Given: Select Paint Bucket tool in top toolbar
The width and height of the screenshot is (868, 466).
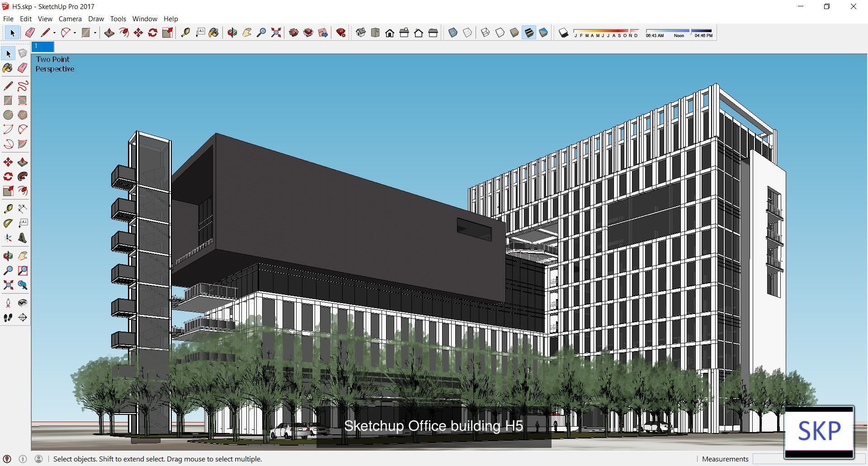Looking at the screenshot, I should (214, 33).
